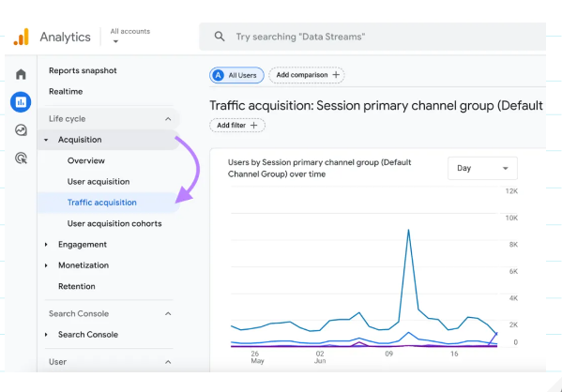Open the Home icon in sidebar
The height and width of the screenshot is (392, 562).
coord(21,74)
